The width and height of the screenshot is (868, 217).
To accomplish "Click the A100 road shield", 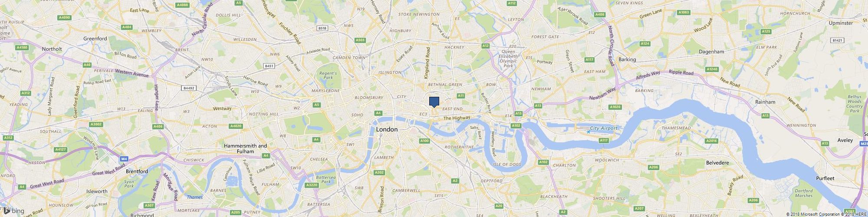I will (425, 141).
